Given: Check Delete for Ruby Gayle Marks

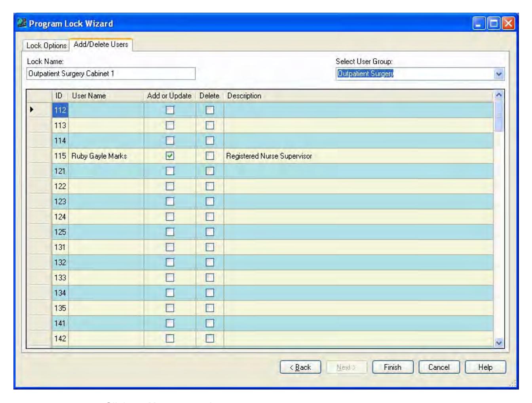Looking at the screenshot, I should click(x=210, y=156).
